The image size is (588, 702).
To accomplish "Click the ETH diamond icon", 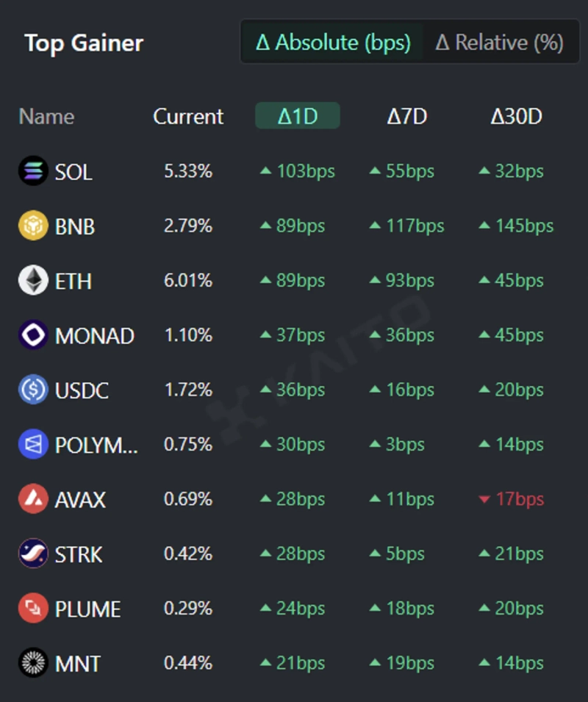I will tap(32, 281).
